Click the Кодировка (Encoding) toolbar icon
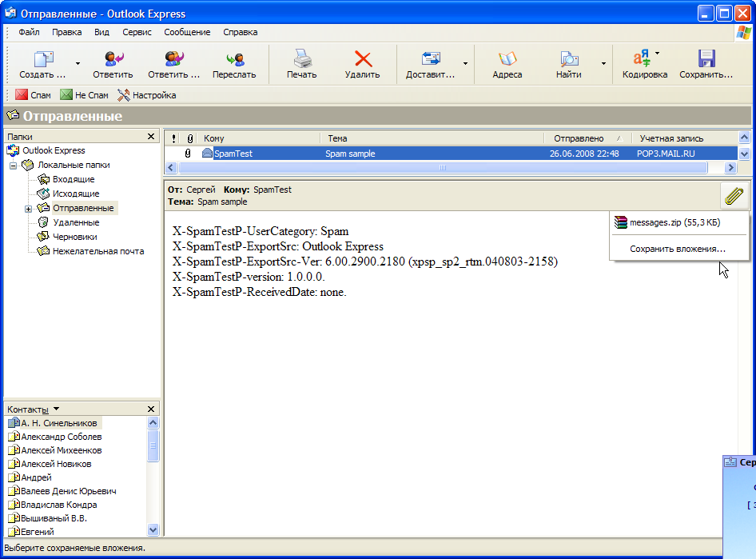 pyautogui.click(x=642, y=59)
